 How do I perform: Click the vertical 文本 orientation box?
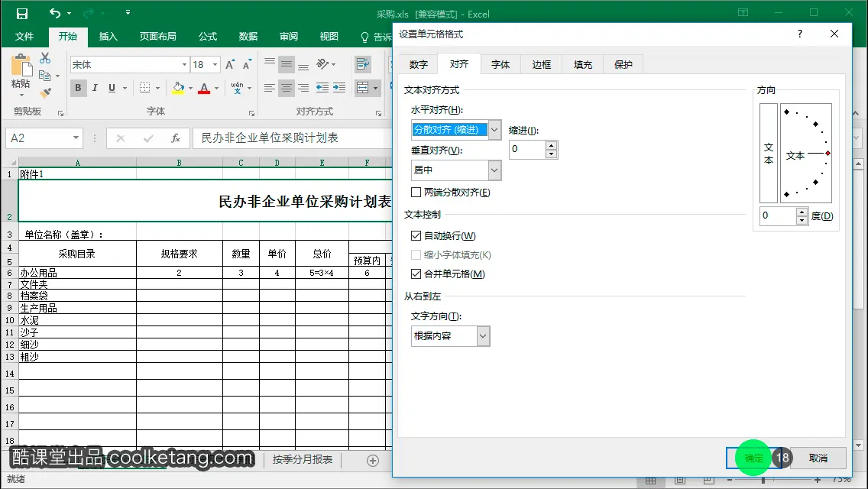tap(769, 154)
